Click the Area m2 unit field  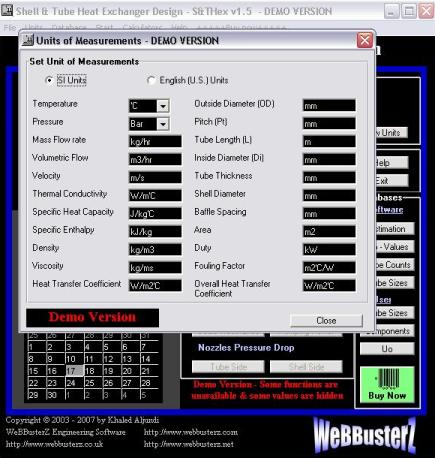329,232
